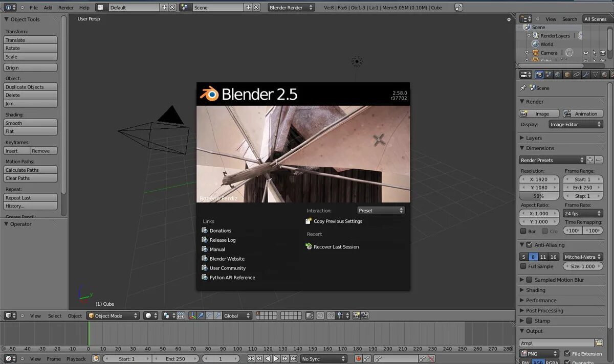Open the Modifiers wrench properties tab

(586, 74)
